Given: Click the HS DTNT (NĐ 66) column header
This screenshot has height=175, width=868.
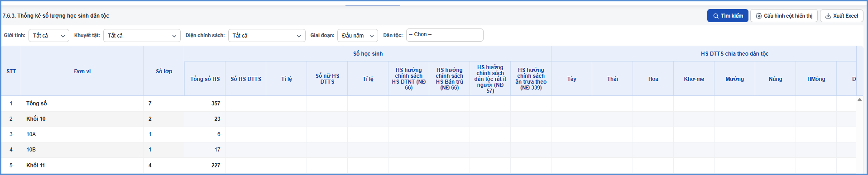Looking at the screenshot, I should tap(409, 79).
